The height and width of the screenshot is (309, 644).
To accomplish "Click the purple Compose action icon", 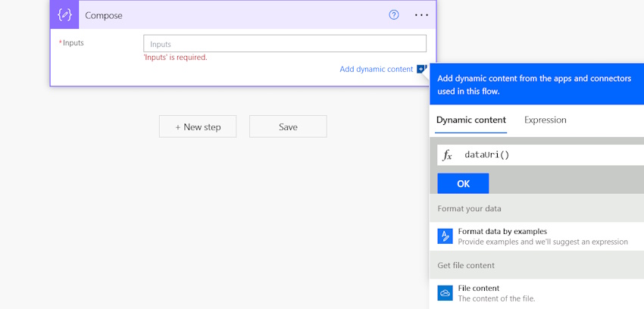I will point(65,15).
